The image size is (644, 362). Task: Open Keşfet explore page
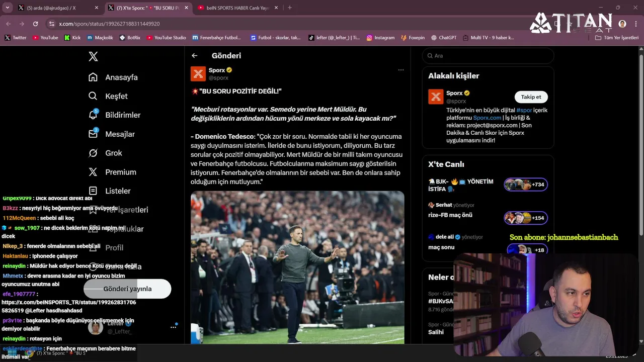[x=108, y=96]
